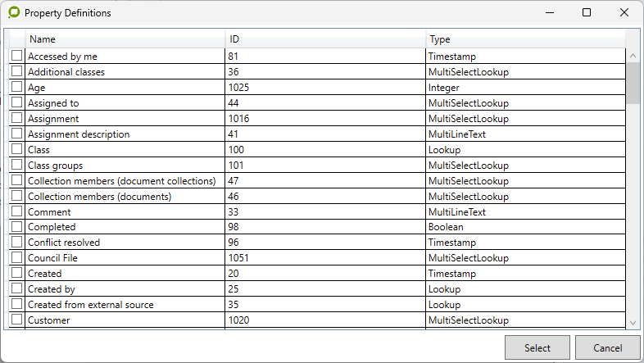
Task: Sort by the Name column header
Action: pos(125,39)
